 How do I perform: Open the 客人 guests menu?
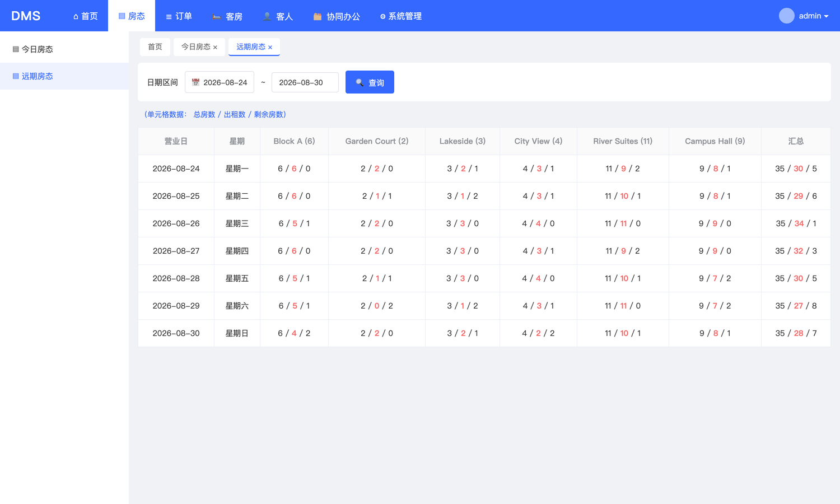278,16
